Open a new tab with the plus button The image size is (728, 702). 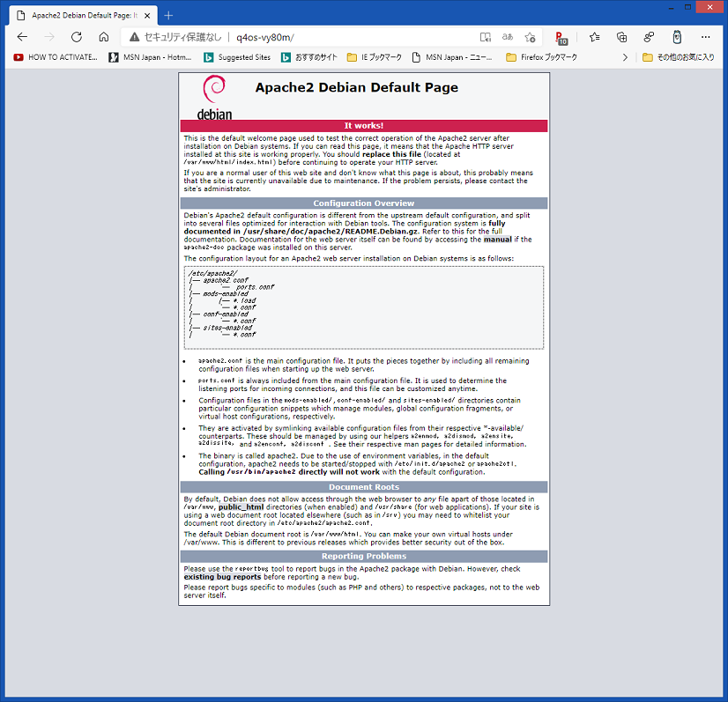[168, 15]
